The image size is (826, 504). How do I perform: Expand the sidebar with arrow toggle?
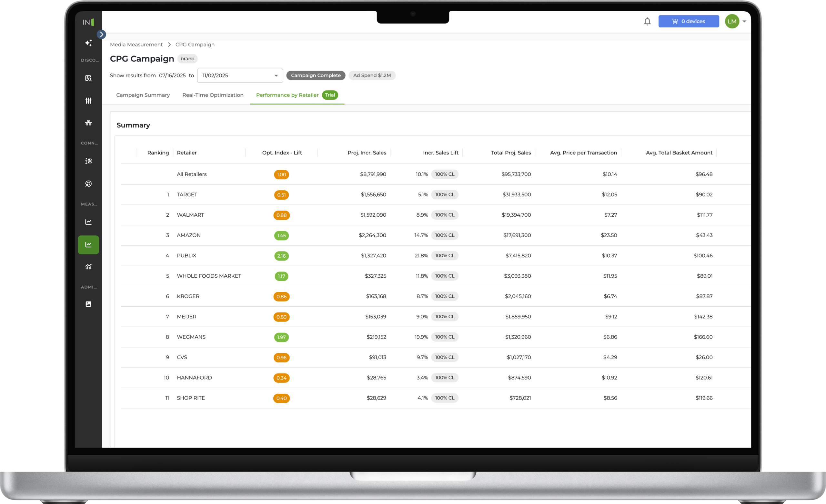[101, 34]
